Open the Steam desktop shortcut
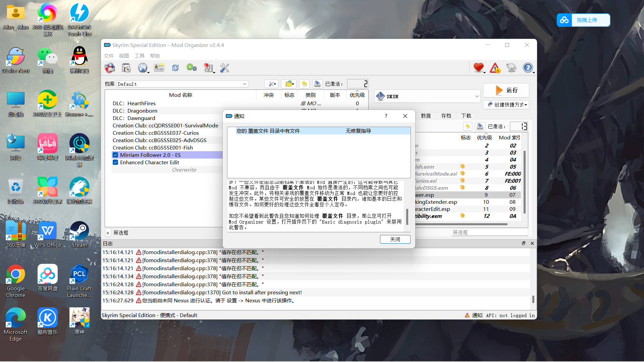Image resolution: width=644 pixels, height=362 pixels. [x=79, y=234]
